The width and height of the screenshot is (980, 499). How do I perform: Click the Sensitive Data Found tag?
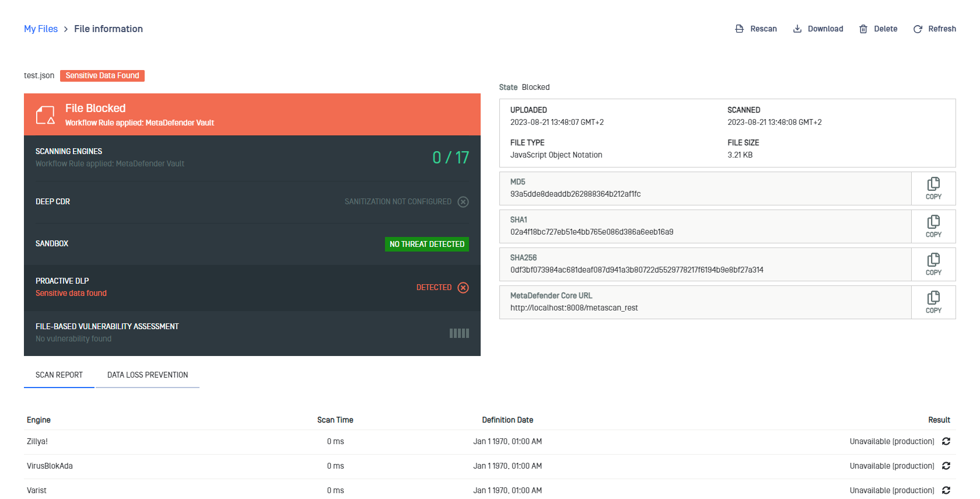tap(102, 76)
